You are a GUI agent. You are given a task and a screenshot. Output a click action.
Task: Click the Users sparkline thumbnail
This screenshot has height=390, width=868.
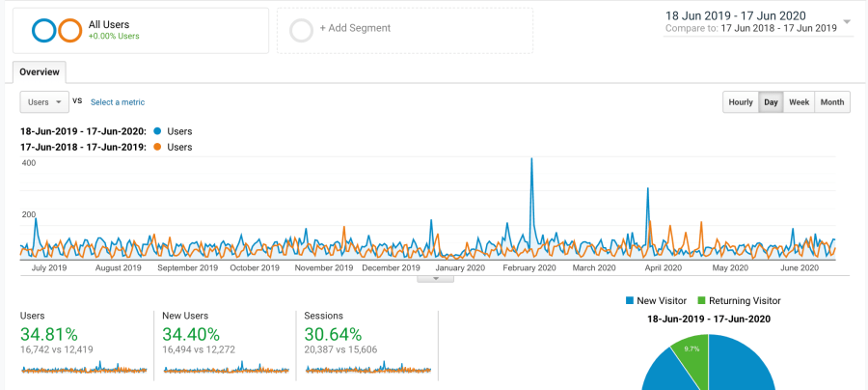pos(83,368)
